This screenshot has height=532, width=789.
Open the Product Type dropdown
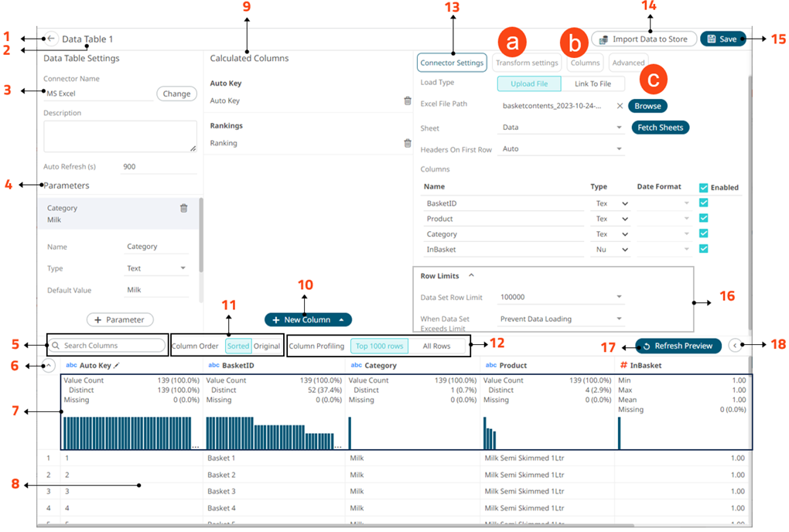pyautogui.click(x=611, y=219)
